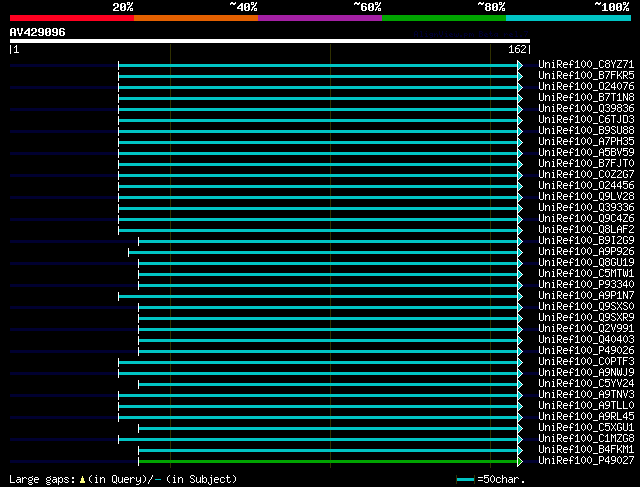This screenshot has width=640, height=487.
Task: Select label UniRef100_A9RL45
Action: [586, 417]
